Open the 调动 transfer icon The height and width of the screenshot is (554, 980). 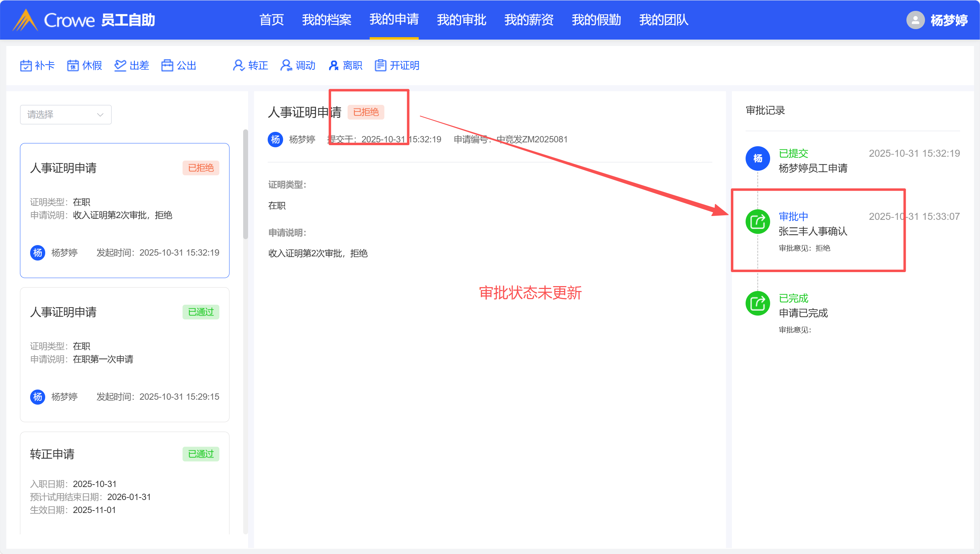pos(286,66)
